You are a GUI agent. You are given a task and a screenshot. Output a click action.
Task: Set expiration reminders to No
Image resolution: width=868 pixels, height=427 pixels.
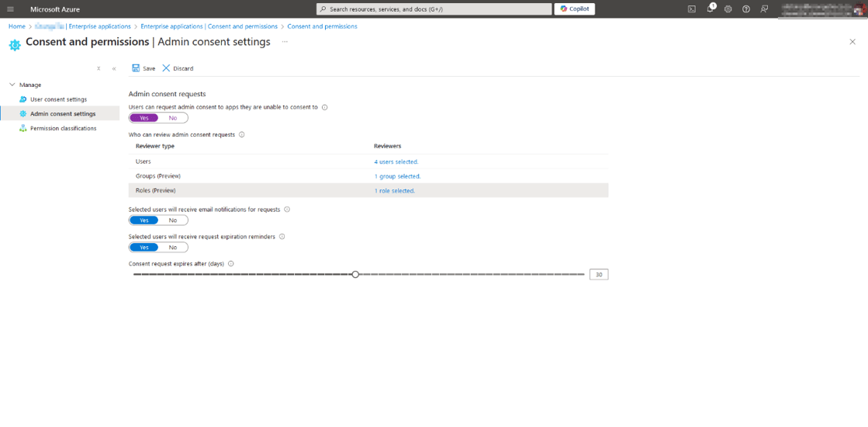coord(173,247)
